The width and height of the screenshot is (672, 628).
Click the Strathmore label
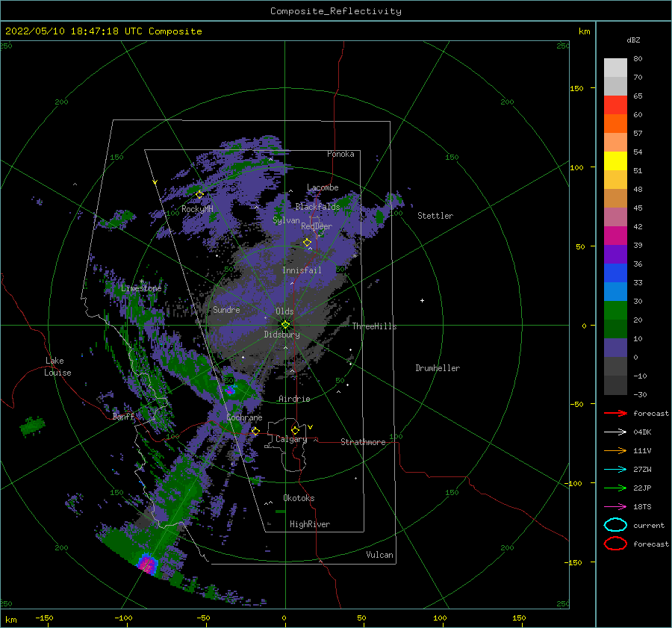(x=363, y=442)
